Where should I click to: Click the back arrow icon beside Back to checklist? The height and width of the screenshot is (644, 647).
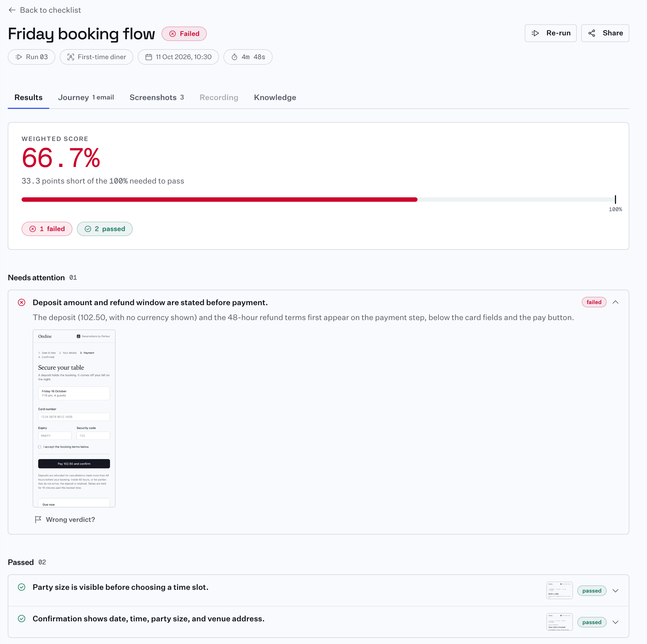pyautogui.click(x=12, y=10)
